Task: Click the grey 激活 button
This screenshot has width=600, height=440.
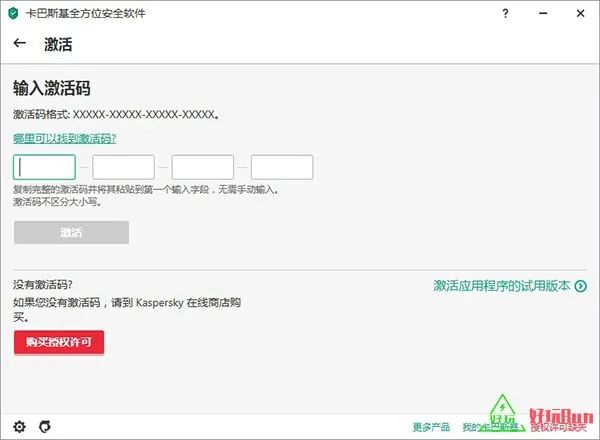Action: point(72,232)
